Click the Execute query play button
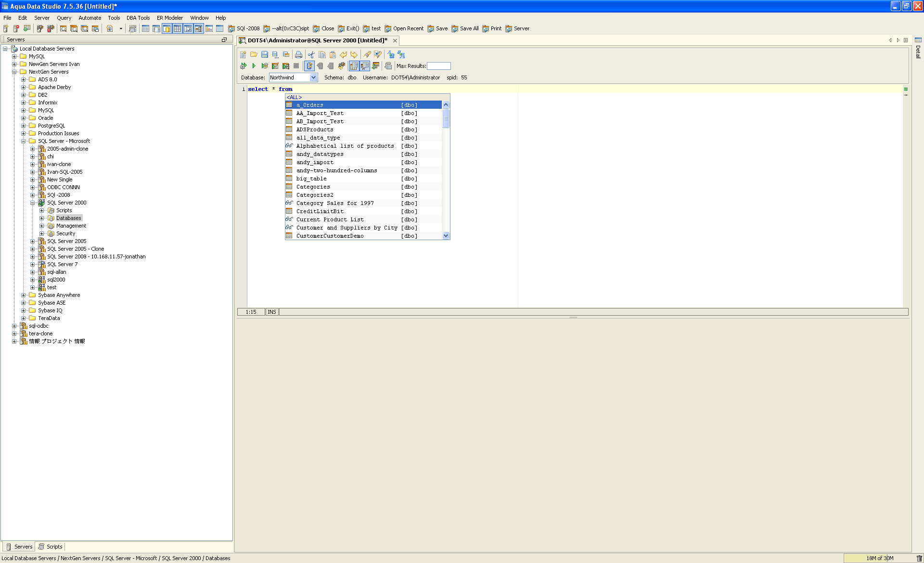Image resolution: width=924 pixels, height=563 pixels. [254, 66]
